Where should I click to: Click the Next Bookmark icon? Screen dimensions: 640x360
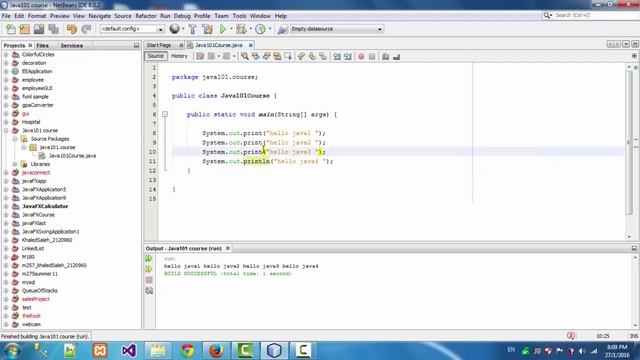coord(312,56)
